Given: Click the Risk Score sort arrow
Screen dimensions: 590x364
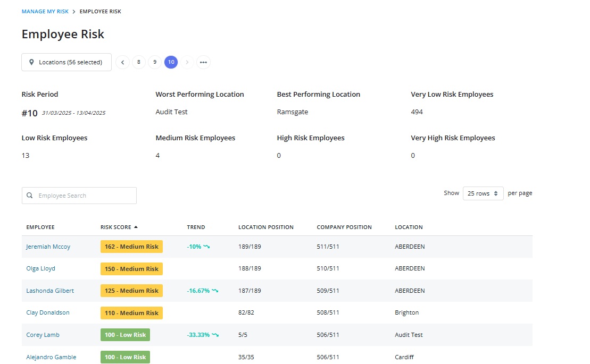Looking at the screenshot, I should coord(136,227).
